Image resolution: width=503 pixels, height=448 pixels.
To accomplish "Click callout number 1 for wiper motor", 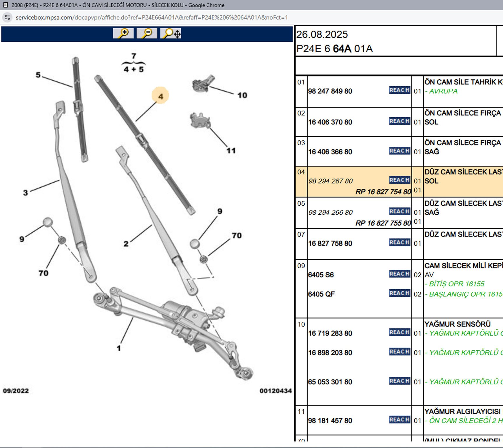I will (x=119, y=348).
